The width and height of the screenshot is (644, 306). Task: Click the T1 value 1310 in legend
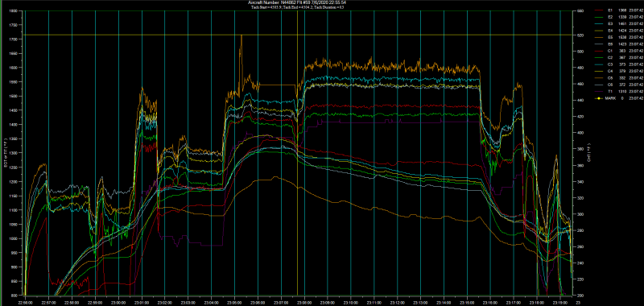pos(622,92)
